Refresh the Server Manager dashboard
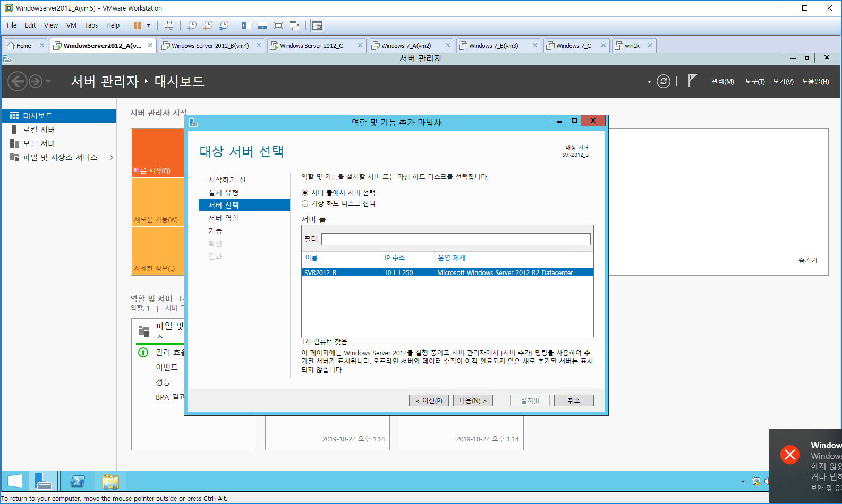This screenshot has height=504, width=842. [x=664, y=81]
